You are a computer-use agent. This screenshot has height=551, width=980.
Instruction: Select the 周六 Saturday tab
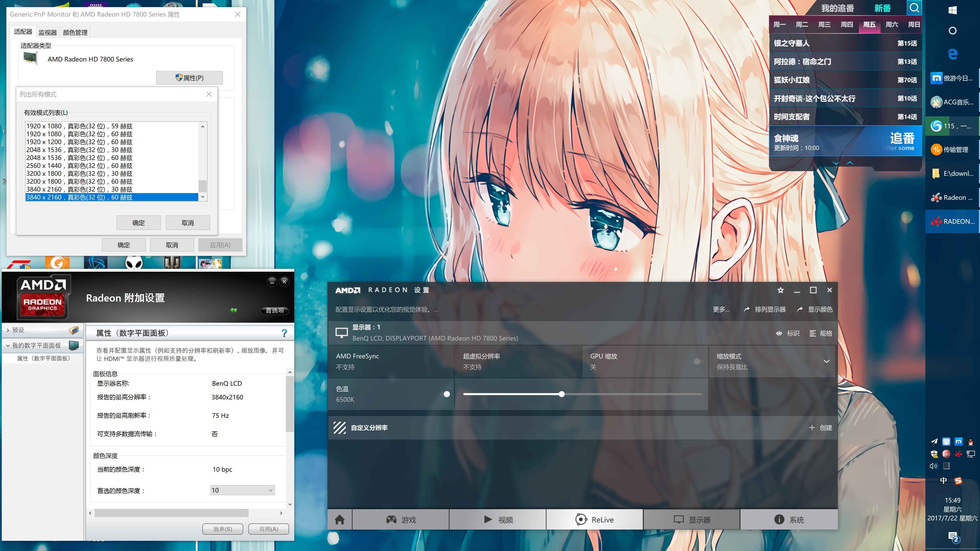[x=891, y=24]
